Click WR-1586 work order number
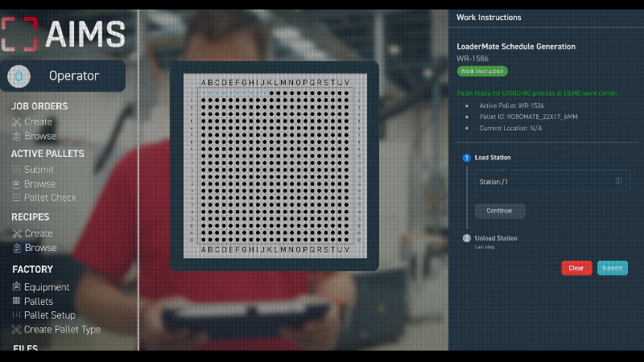 pos(473,59)
